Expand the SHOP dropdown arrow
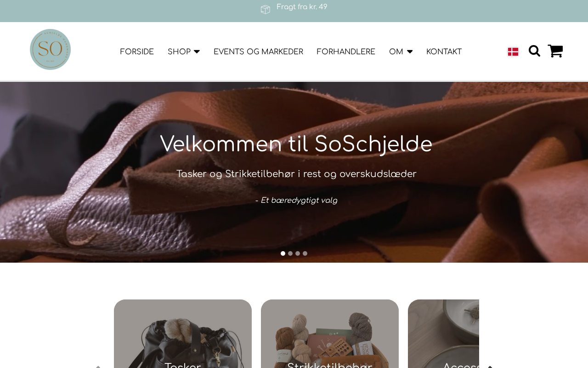The width and height of the screenshot is (588, 368). point(197,52)
